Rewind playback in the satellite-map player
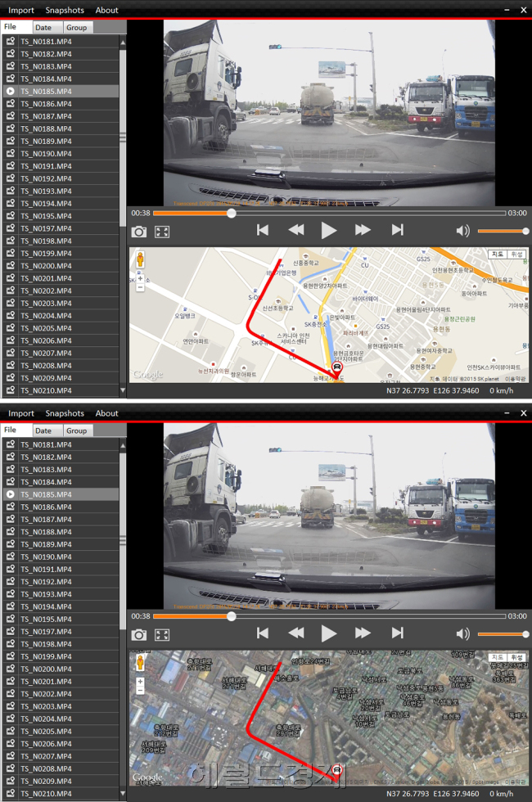This screenshot has height=802, width=532. pyautogui.click(x=295, y=633)
